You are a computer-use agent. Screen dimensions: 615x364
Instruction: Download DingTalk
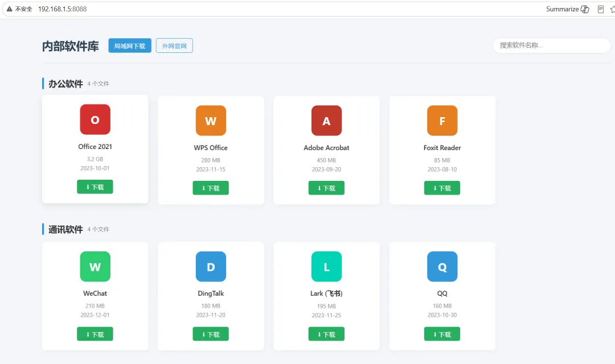tap(211, 334)
